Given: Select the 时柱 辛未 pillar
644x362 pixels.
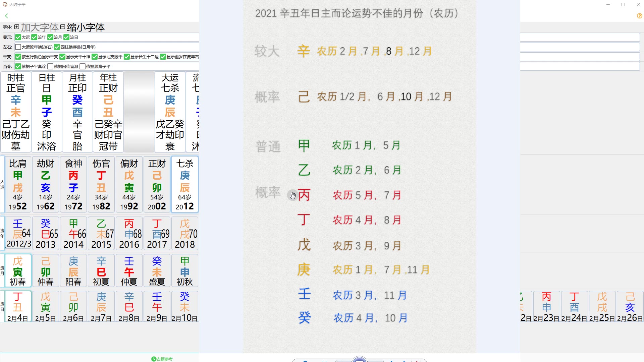Looking at the screenshot, I should coord(16,112).
